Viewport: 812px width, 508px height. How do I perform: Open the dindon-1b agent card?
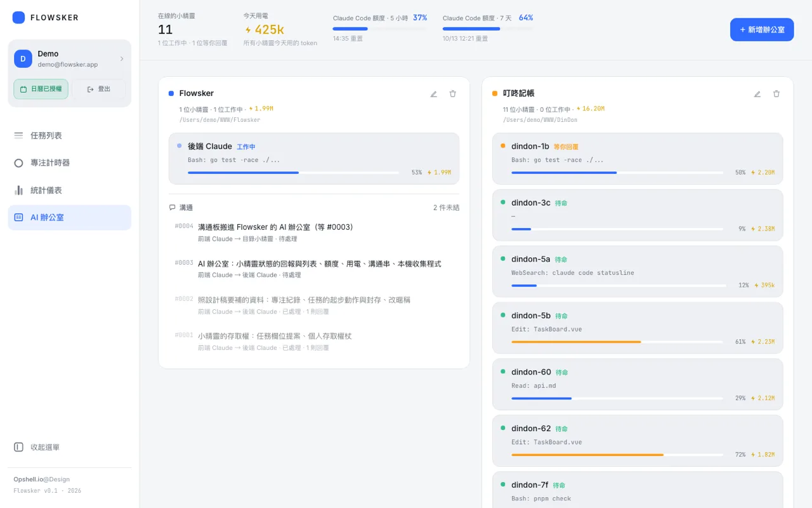(x=638, y=159)
